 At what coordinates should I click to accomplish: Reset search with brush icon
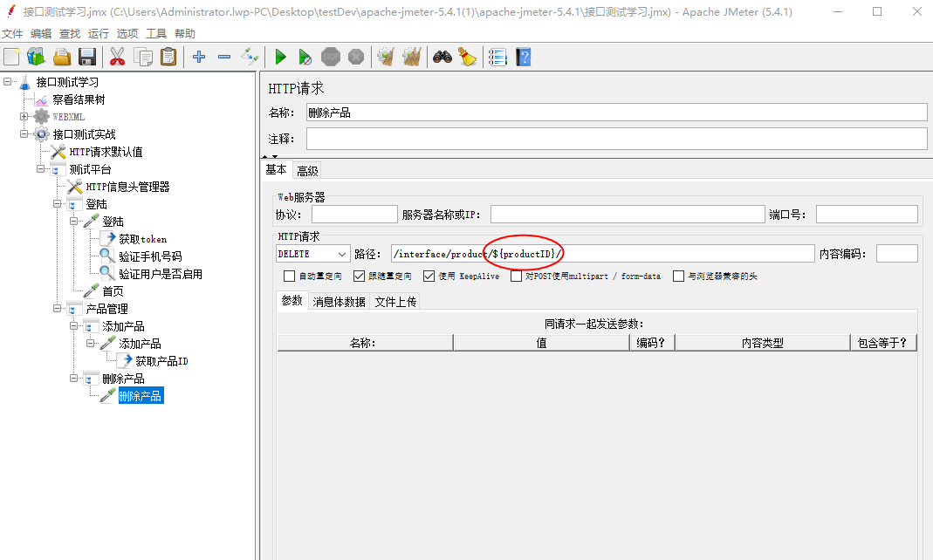468,57
